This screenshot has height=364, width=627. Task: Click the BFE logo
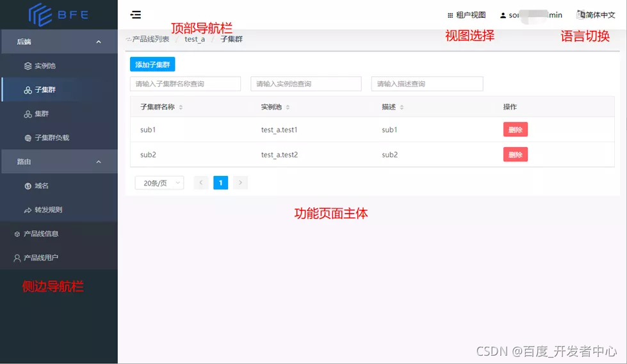tap(58, 15)
